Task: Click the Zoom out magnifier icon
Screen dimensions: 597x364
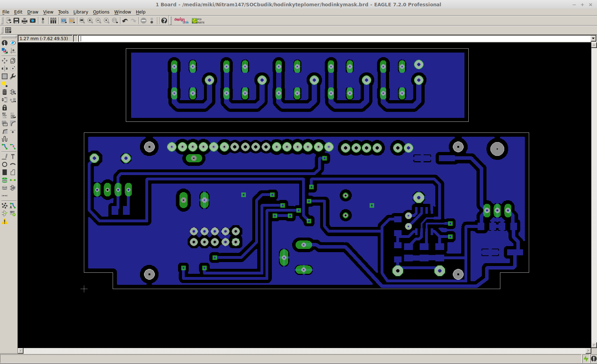Action: 98,21
